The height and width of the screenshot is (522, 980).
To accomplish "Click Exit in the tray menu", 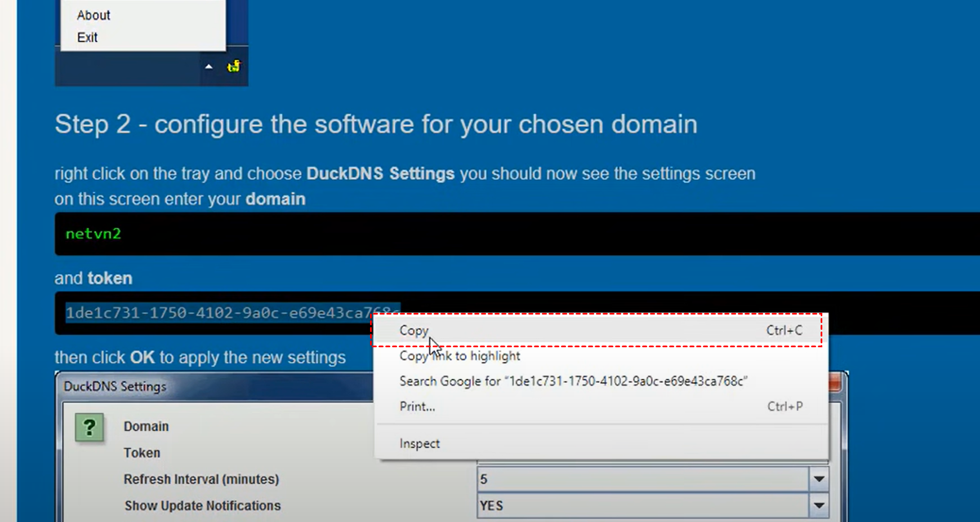I will [87, 37].
